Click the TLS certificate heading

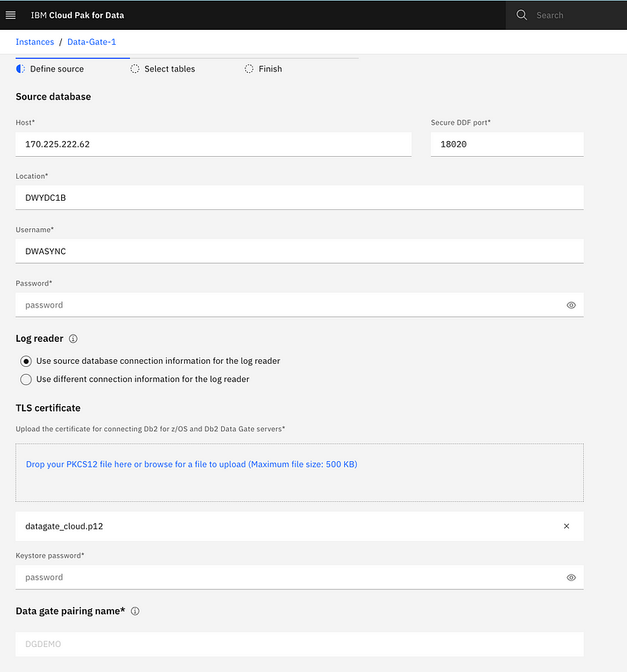click(48, 408)
